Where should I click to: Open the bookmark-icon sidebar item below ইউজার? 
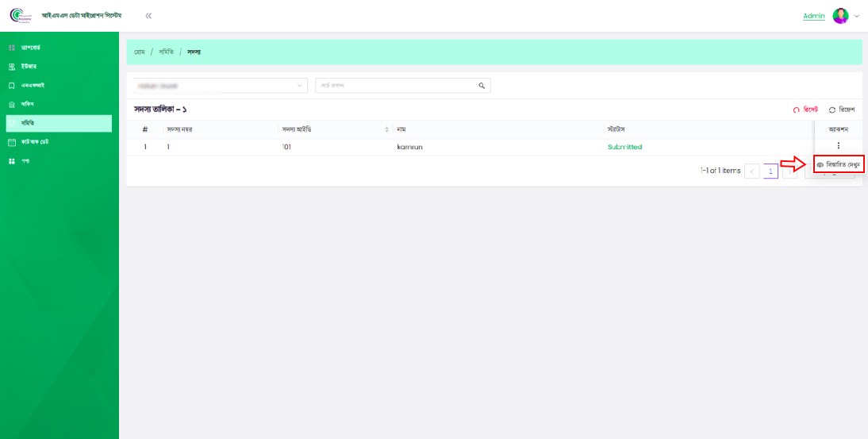pos(32,86)
